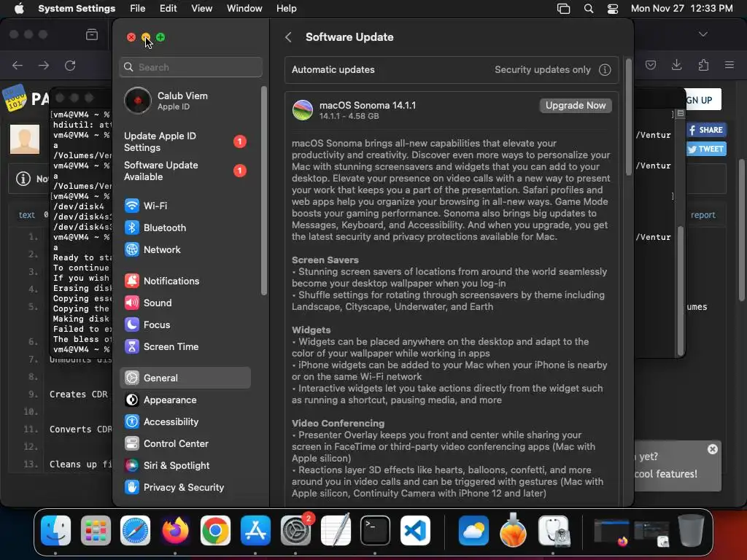Open Focus settings
Viewport: 747px width, 560px height.
(185, 324)
